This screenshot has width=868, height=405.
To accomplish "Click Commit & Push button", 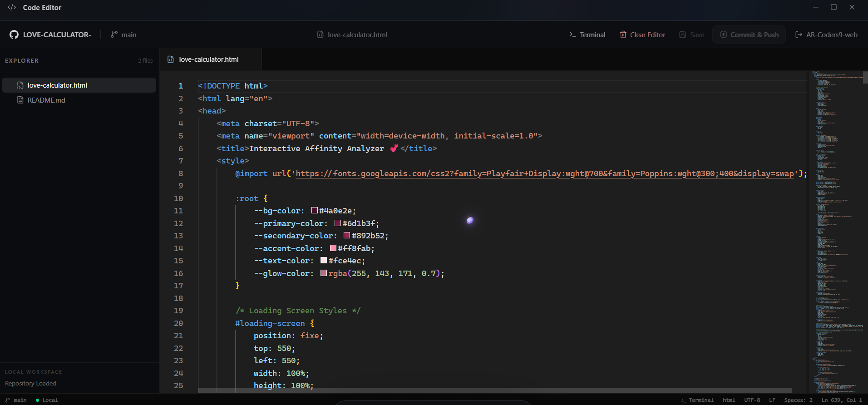I will click(x=749, y=35).
